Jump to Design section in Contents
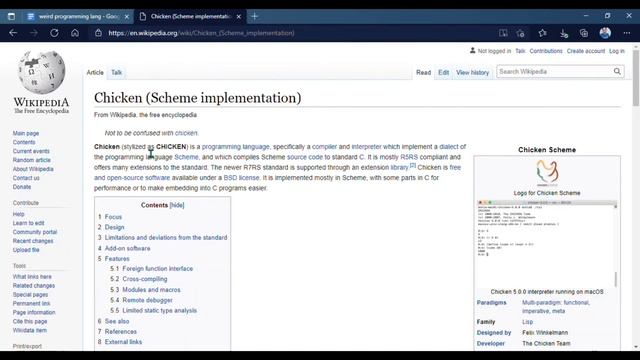This screenshot has width=640, height=360. (114, 227)
